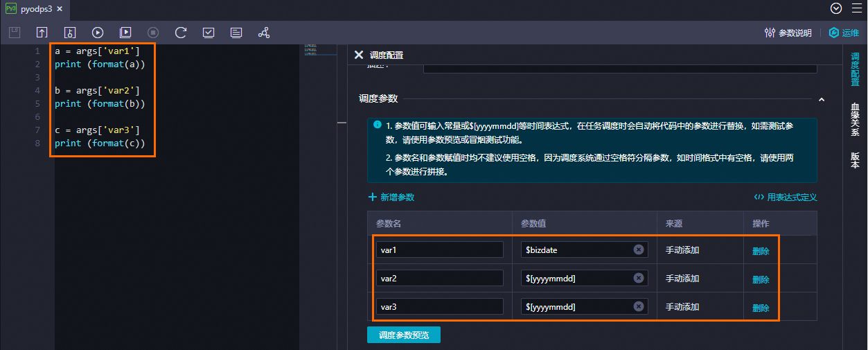Click the 参数名 column header
Image resolution: width=868 pixels, height=350 pixels.
pyautogui.click(x=389, y=224)
